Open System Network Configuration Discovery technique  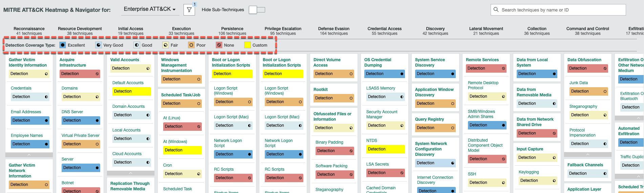(431, 149)
